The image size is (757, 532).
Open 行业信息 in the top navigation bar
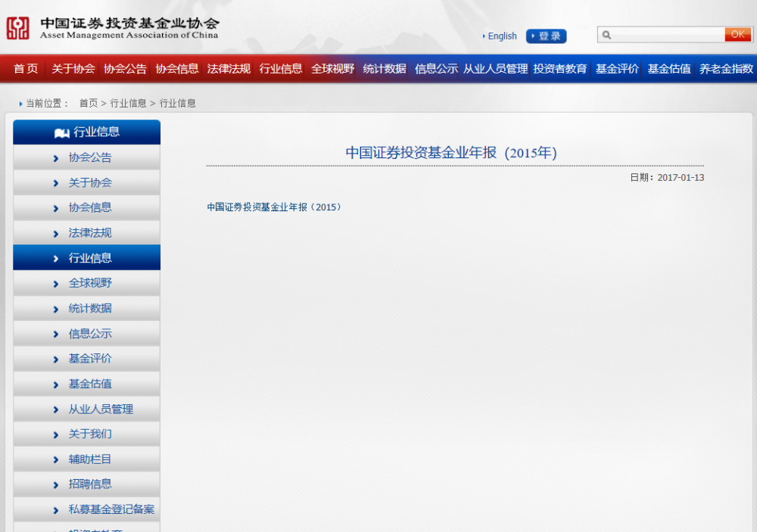281,69
